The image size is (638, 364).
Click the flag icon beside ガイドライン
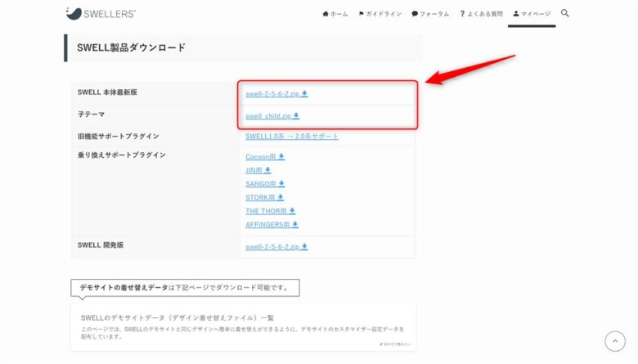(x=361, y=14)
